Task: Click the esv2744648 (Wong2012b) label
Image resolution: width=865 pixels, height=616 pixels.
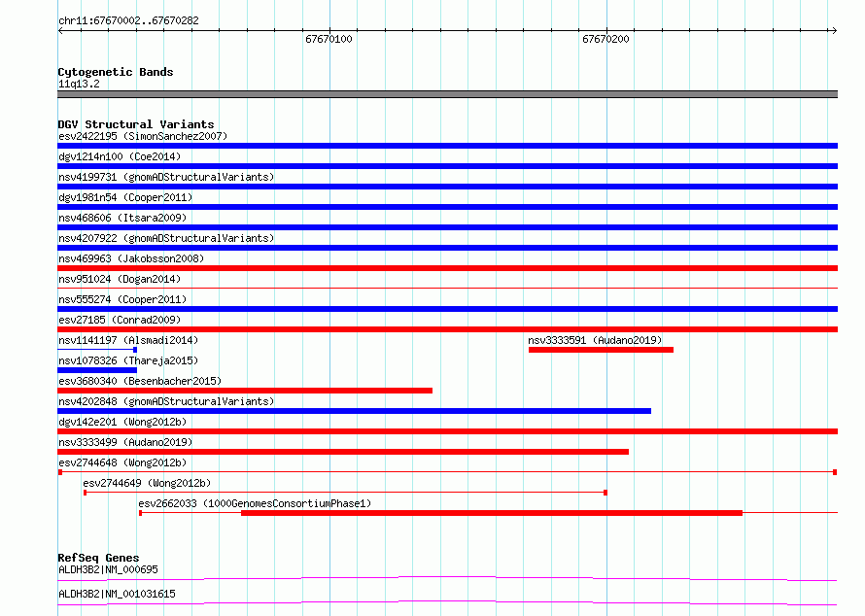Action: 122,462
